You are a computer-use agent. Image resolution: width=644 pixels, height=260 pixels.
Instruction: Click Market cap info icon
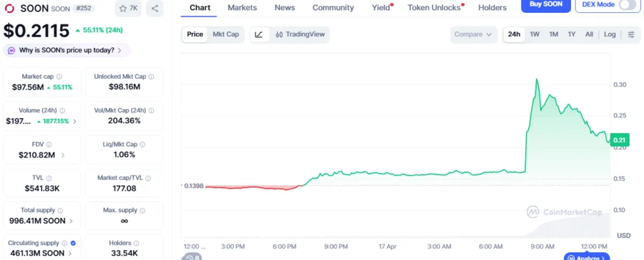coord(59,77)
